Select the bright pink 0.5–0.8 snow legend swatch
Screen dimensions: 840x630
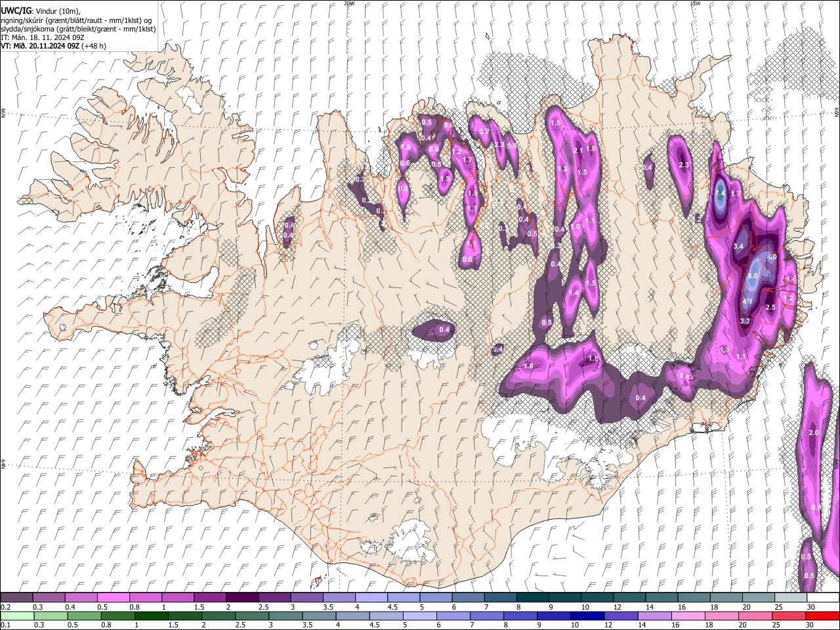point(113,597)
